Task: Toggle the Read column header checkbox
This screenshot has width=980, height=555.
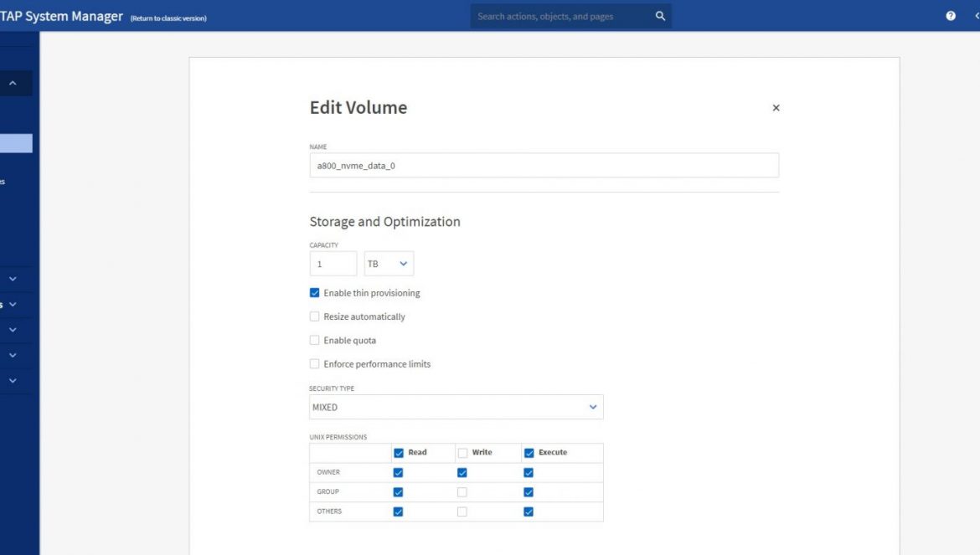Action: point(399,453)
